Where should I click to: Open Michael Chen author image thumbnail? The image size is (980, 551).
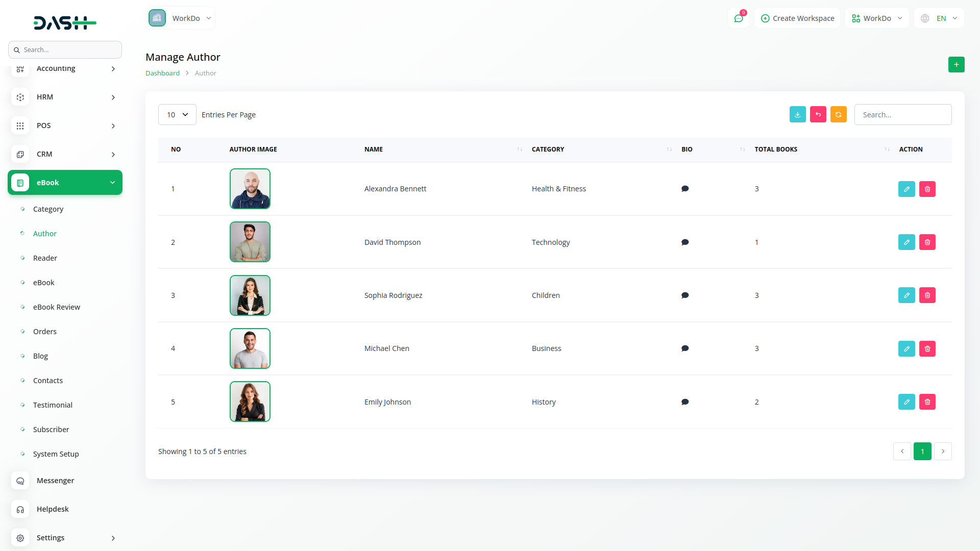point(250,348)
